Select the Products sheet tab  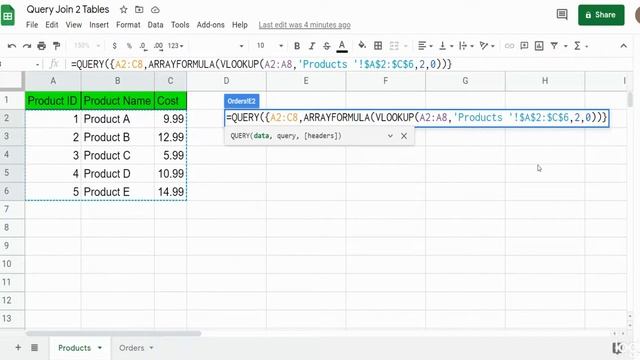coord(74,348)
